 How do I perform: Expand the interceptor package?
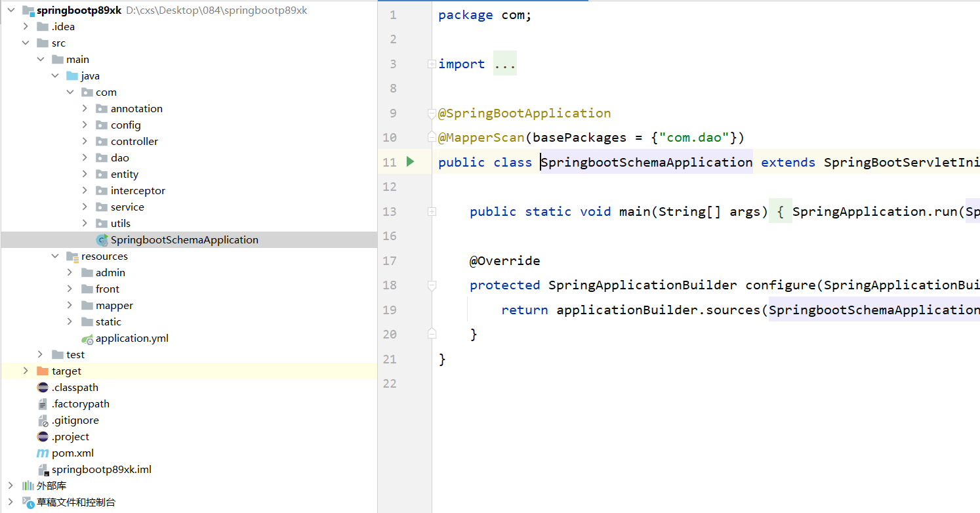85,191
